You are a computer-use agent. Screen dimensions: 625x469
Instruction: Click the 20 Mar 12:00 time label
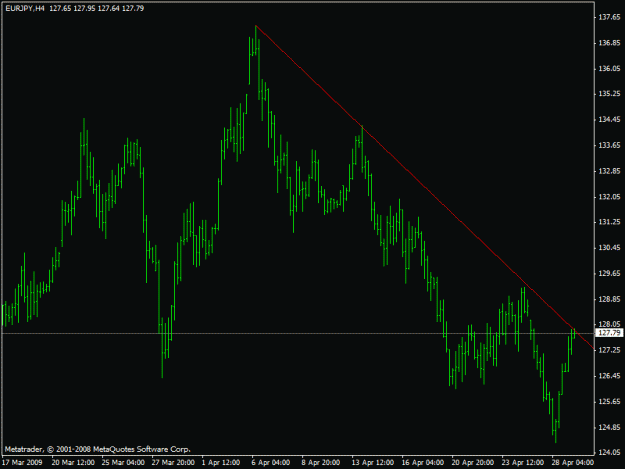(73, 462)
